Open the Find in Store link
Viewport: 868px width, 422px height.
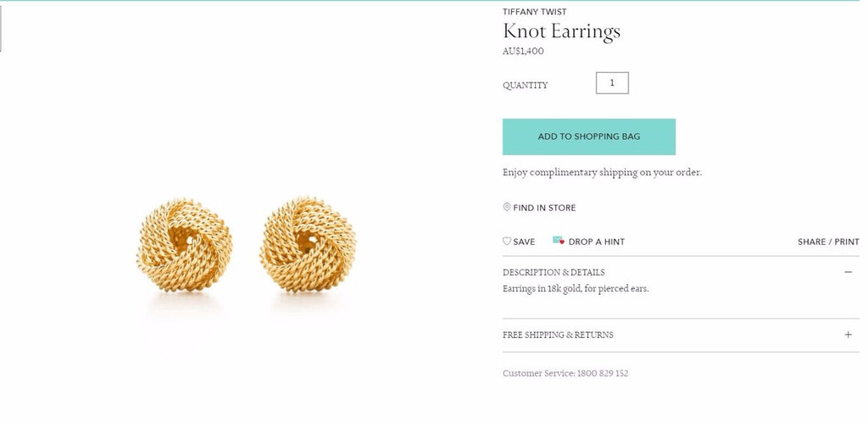[544, 208]
